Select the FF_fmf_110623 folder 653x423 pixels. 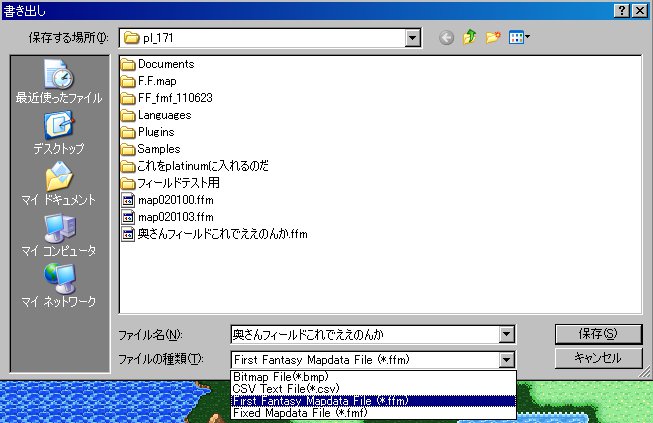167,98
